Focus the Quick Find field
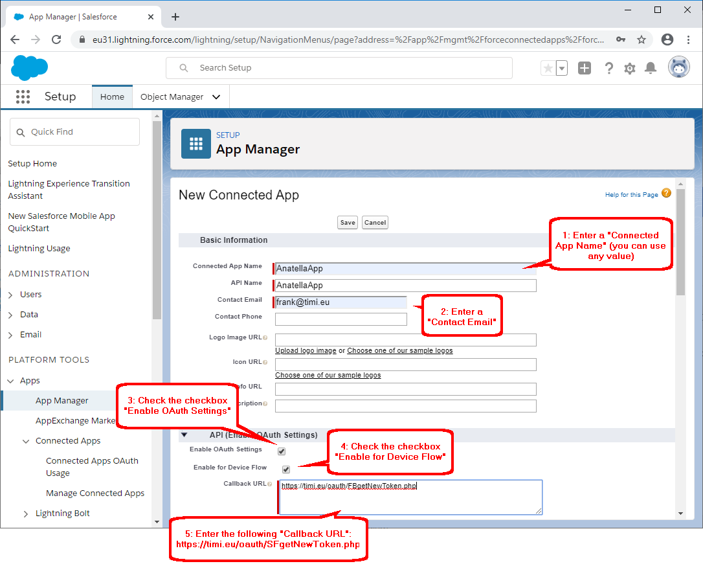Screen dimensions: 703x588 75,132
